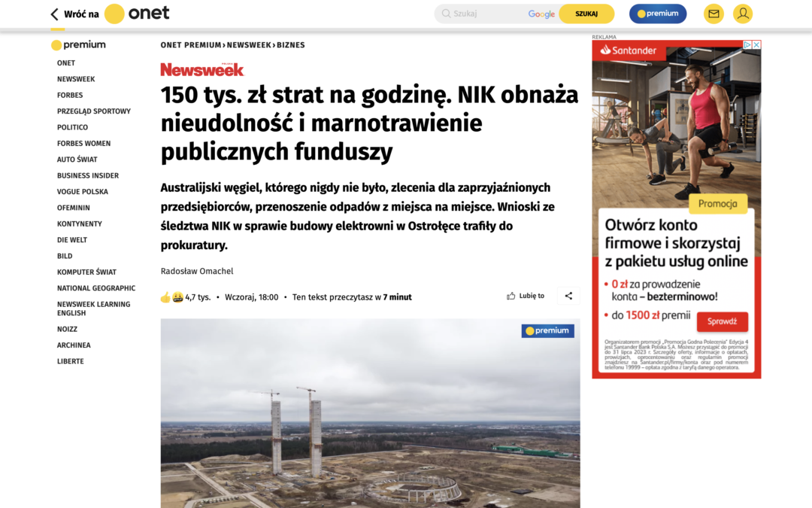
Task: Click the yellow SZUKAJ search button
Action: point(586,14)
